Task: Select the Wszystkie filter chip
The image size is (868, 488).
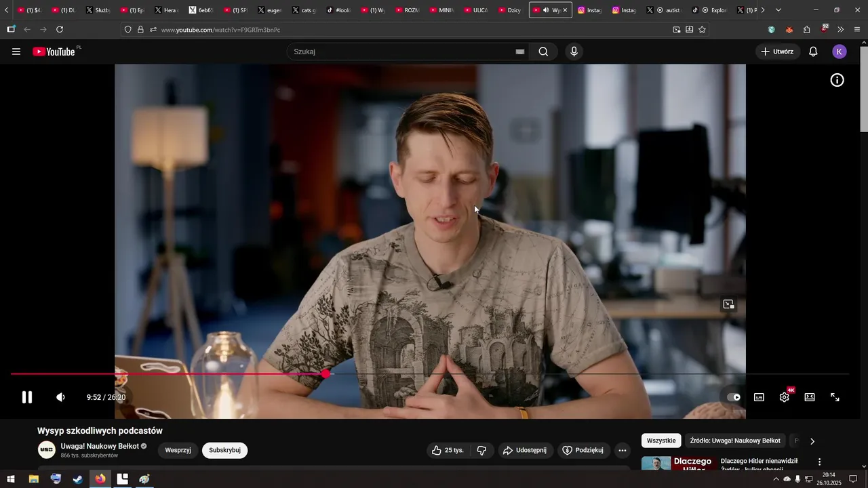Action: click(661, 441)
